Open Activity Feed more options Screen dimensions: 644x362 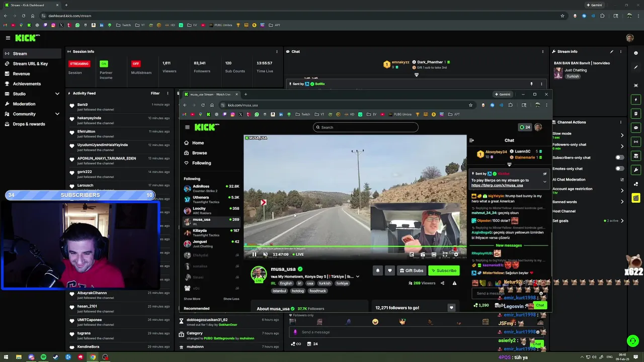(x=168, y=93)
